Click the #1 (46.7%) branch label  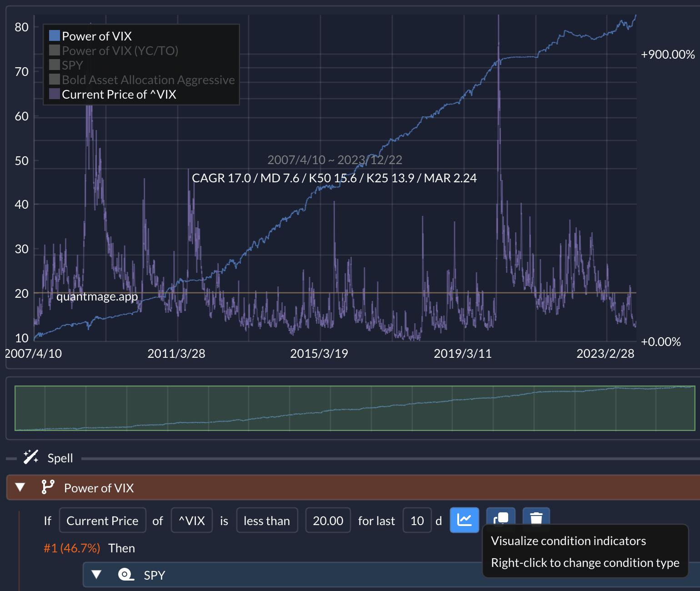pos(72,548)
